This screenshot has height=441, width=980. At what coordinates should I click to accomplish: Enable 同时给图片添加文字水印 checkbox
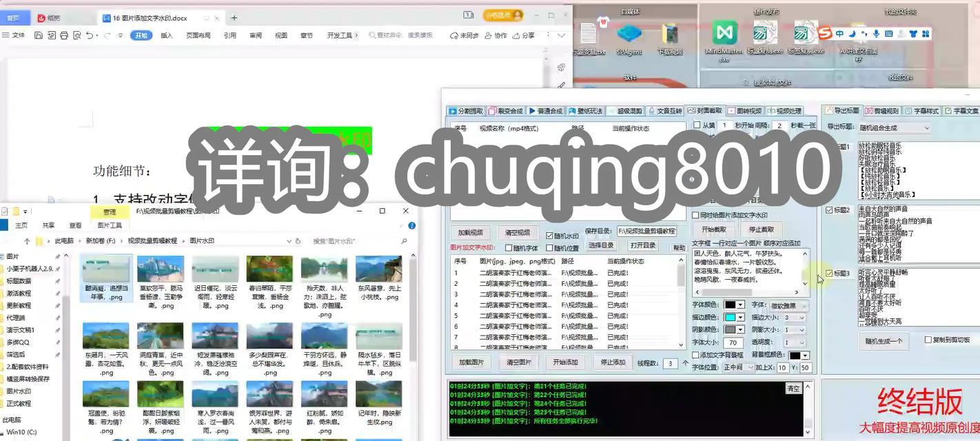click(695, 216)
